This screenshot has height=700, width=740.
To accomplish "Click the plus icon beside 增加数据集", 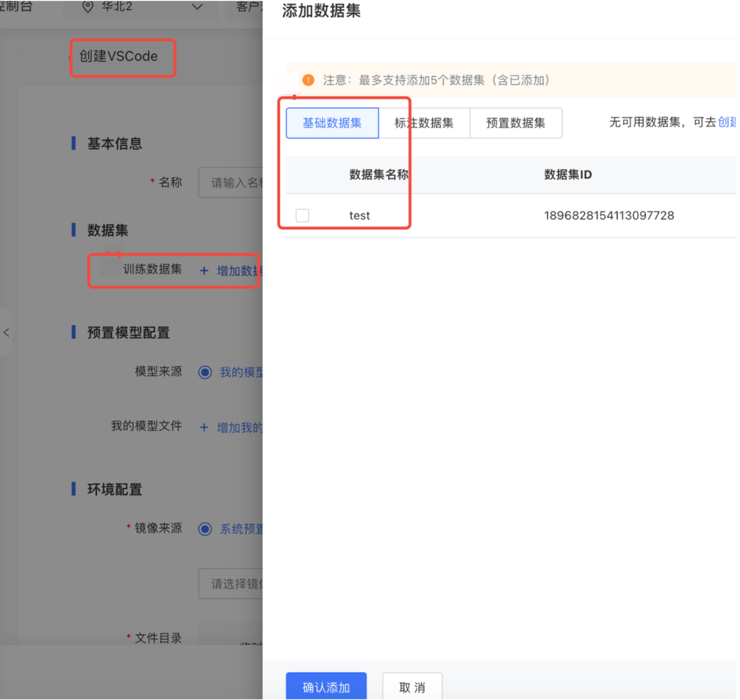I will 204,271.
